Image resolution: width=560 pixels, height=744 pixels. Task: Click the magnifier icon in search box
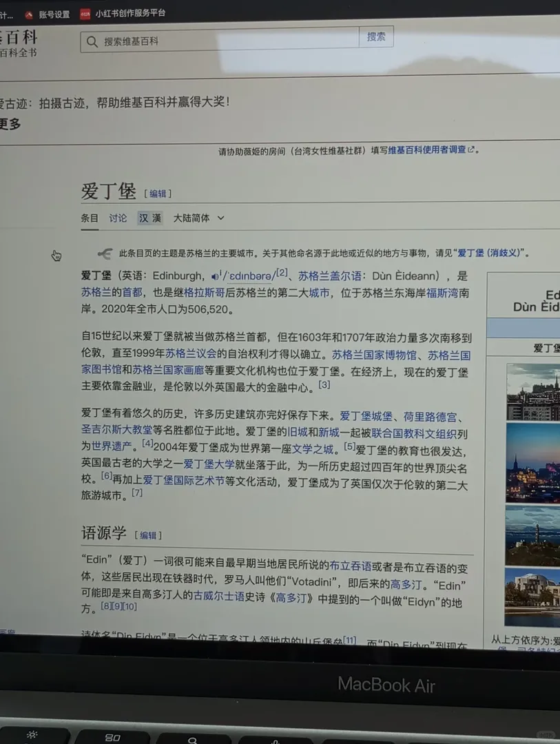(x=92, y=42)
